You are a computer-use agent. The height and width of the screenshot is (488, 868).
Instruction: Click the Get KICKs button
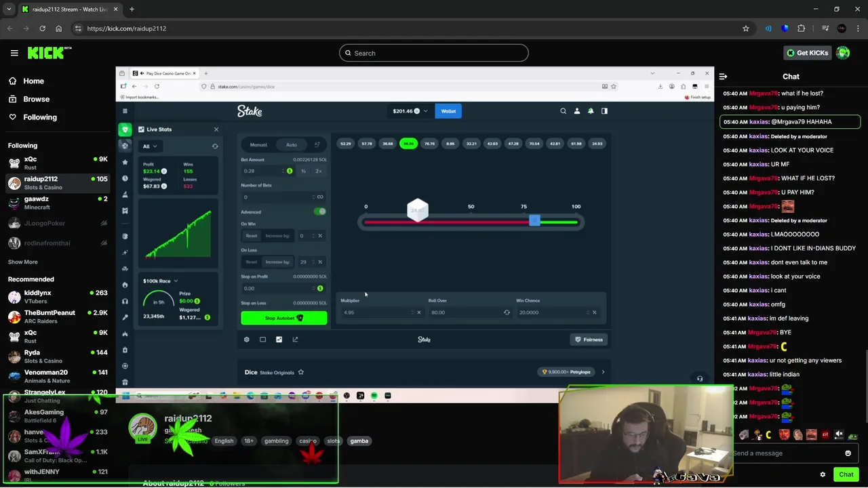(x=807, y=53)
